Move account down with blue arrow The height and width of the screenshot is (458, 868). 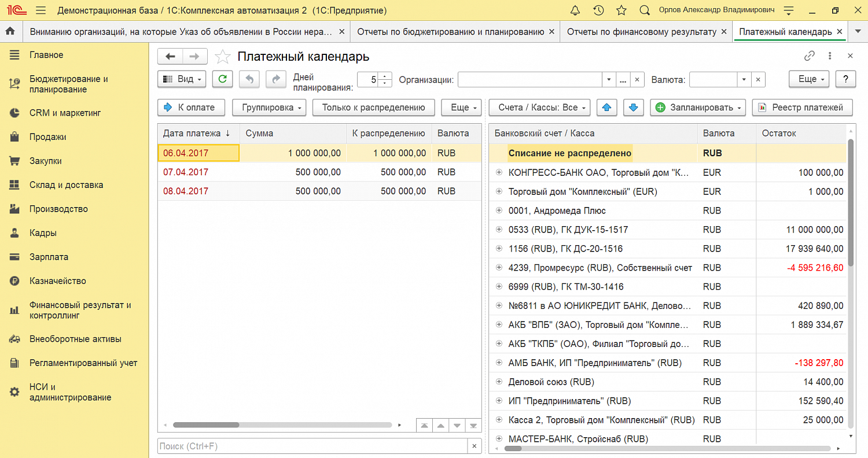coord(633,107)
